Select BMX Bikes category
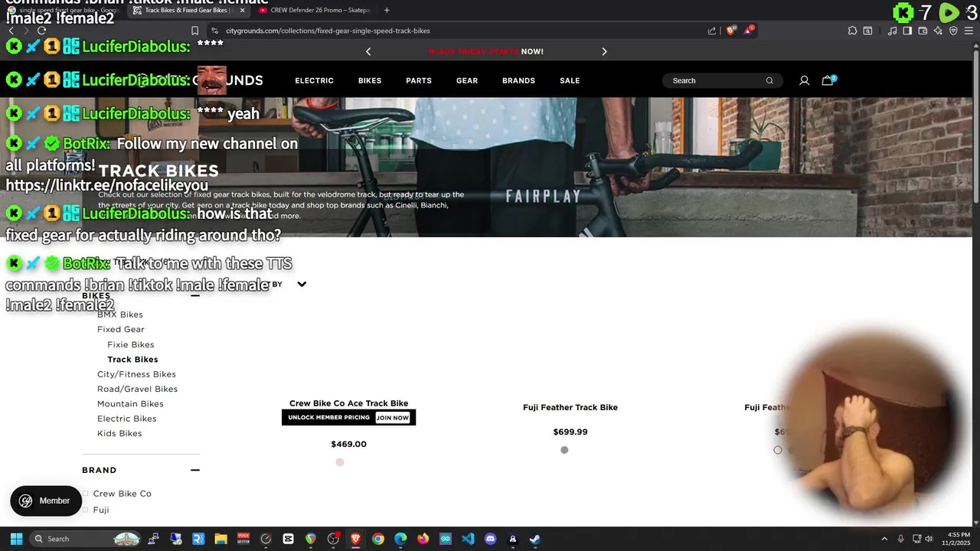 click(x=120, y=315)
